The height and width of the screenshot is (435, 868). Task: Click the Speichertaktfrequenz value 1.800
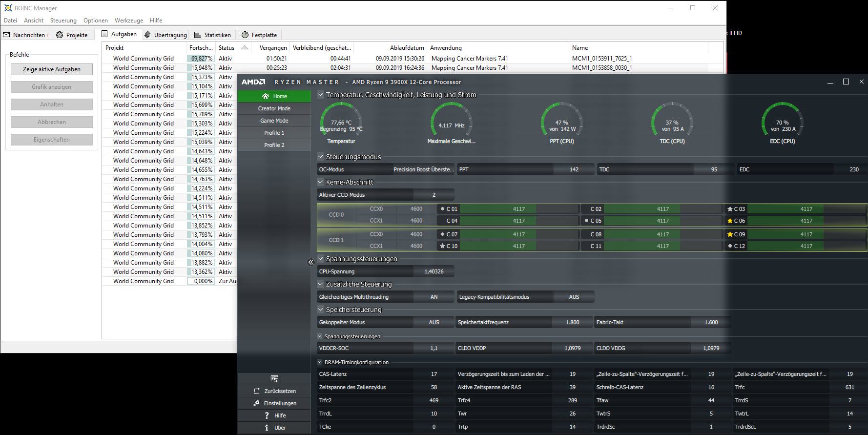573,322
